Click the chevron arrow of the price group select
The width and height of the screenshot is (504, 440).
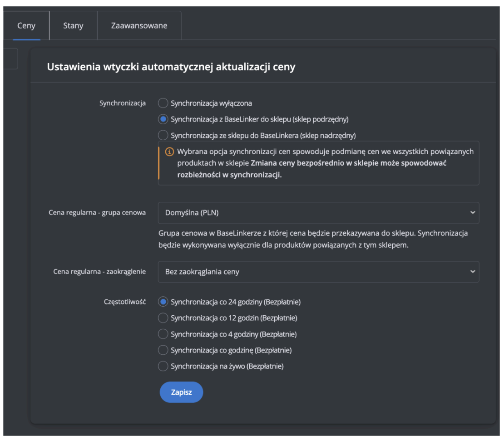(473, 213)
